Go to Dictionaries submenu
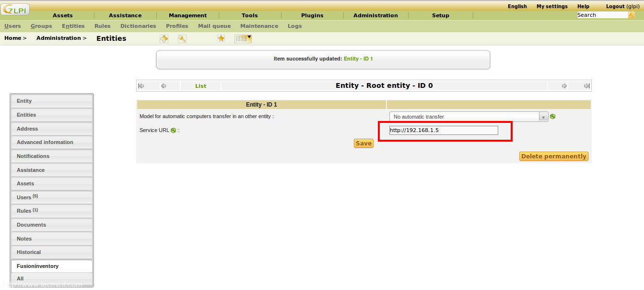This screenshot has height=290, width=644. point(138,26)
